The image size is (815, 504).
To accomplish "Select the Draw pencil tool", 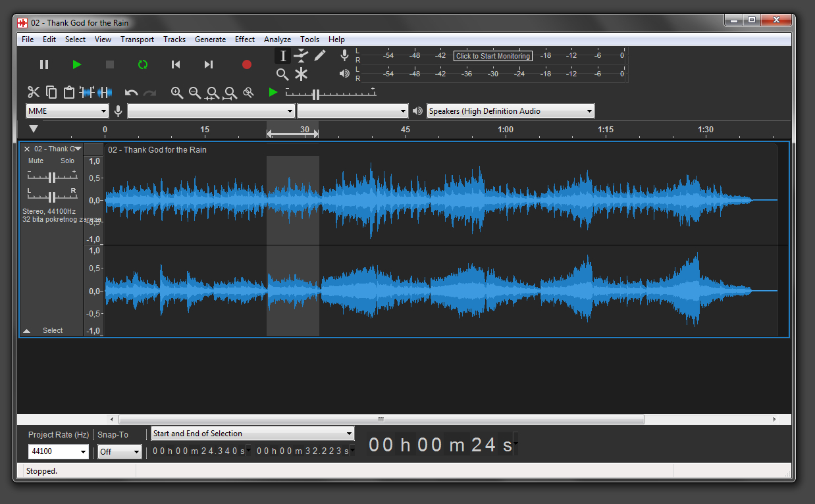I will tap(320, 55).
